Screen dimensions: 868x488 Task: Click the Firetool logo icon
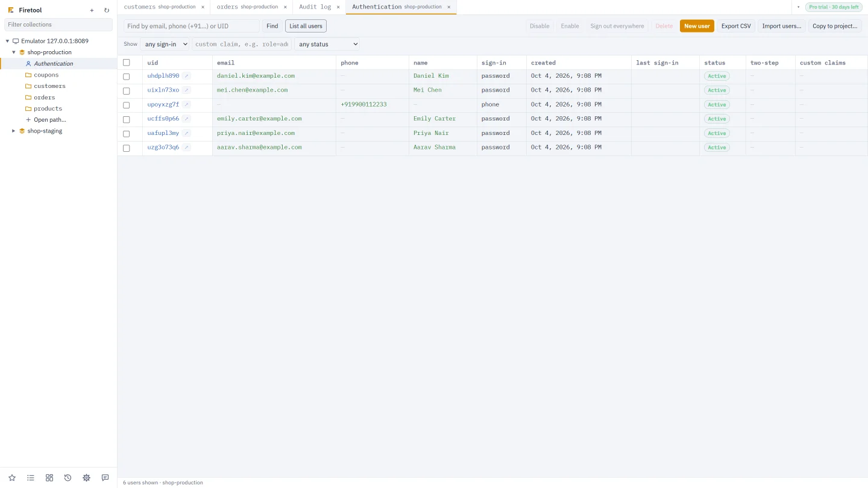pyautogui.click(x=11, y=10)
